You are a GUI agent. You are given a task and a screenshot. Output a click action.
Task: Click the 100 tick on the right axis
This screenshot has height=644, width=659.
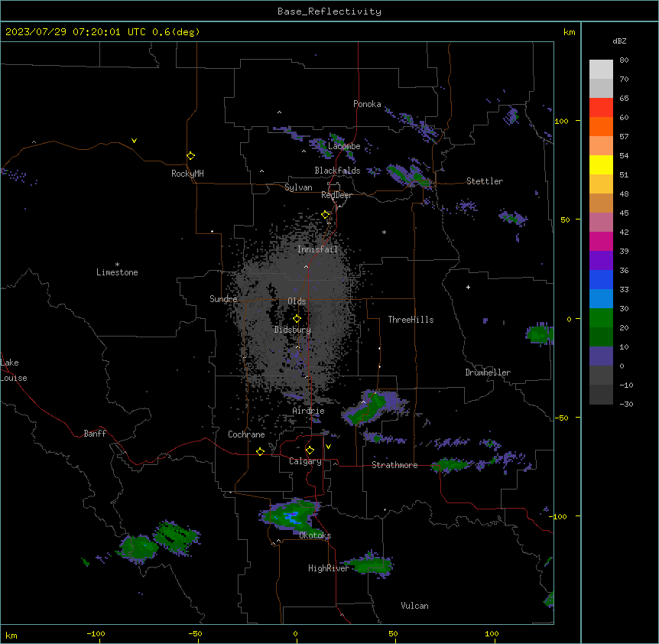click(x=561, y=121)
